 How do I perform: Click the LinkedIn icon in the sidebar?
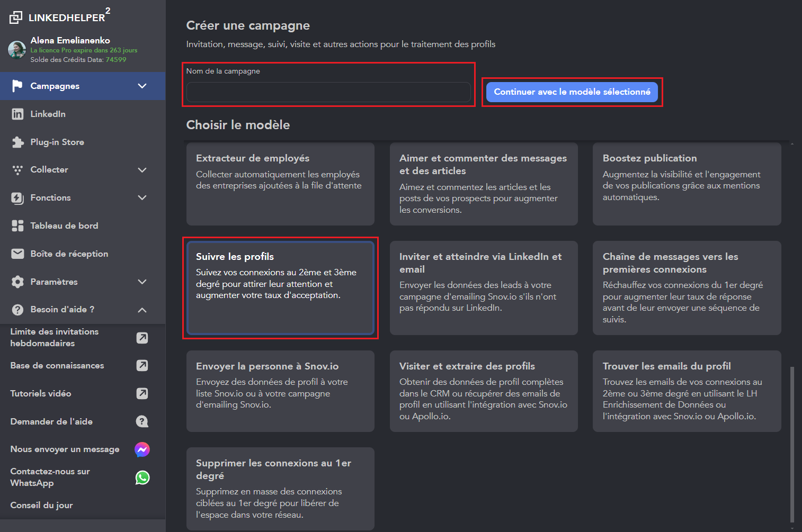[x=17, y=114]
